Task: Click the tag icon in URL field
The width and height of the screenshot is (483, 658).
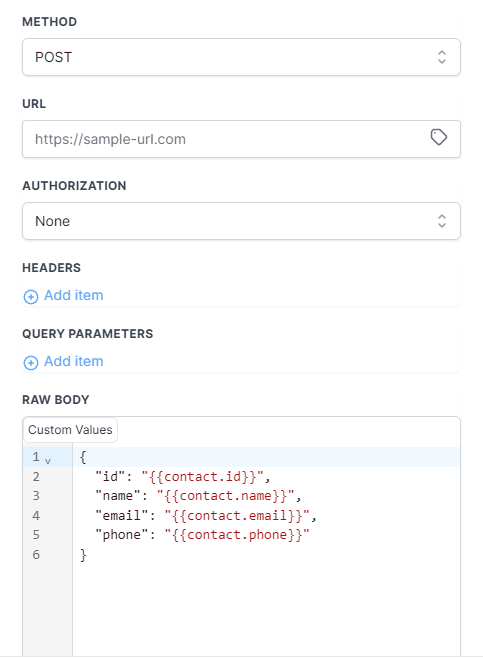Action: coord(439,137)
